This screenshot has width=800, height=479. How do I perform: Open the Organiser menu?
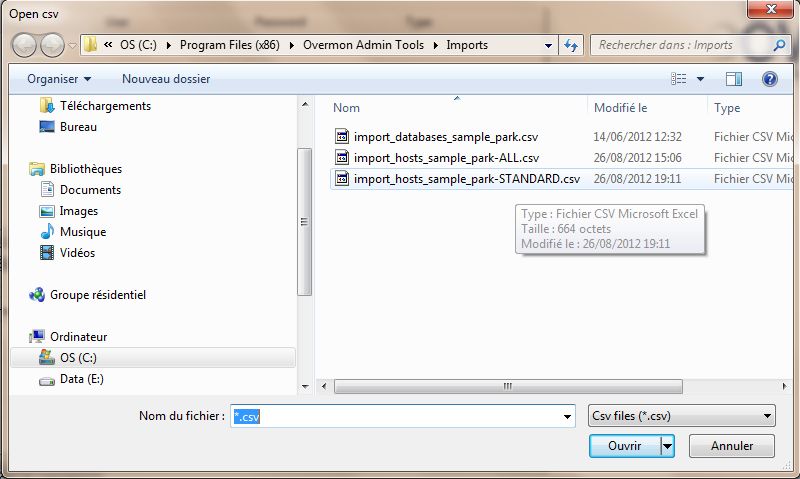59,79
